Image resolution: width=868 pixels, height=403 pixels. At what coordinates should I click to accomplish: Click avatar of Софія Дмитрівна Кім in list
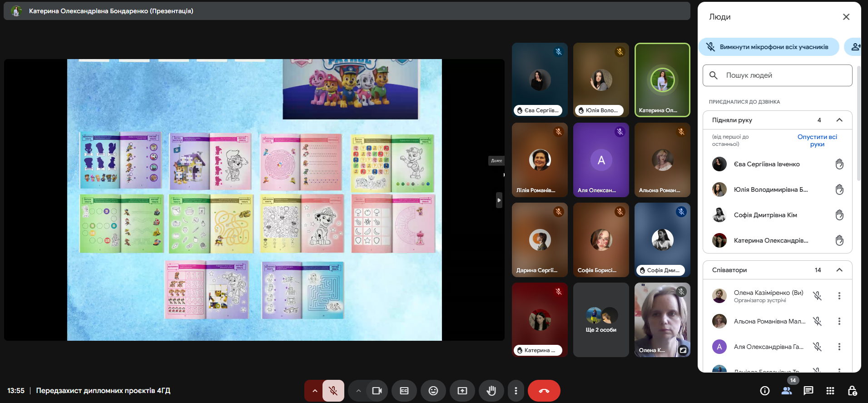coord(719,215)
